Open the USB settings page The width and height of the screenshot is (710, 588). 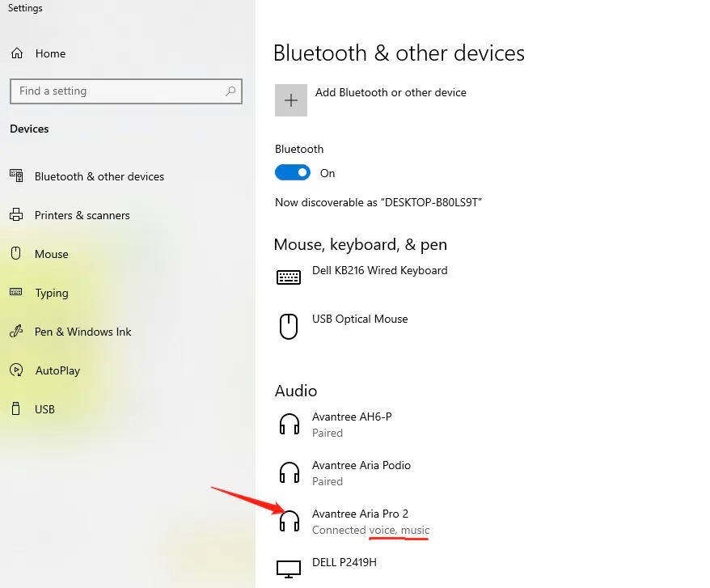click(x=44, y=409)
